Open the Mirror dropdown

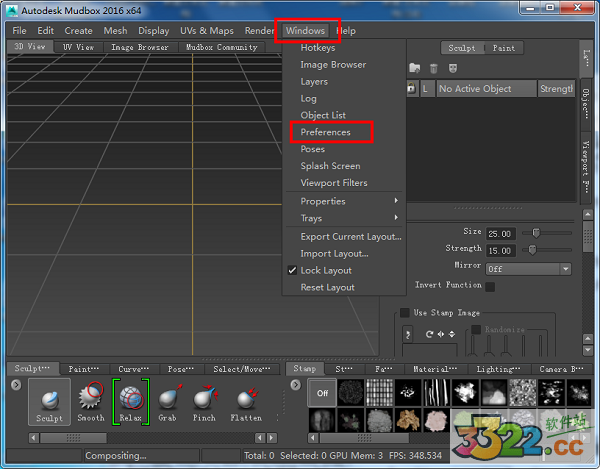[x=528, y=269]
